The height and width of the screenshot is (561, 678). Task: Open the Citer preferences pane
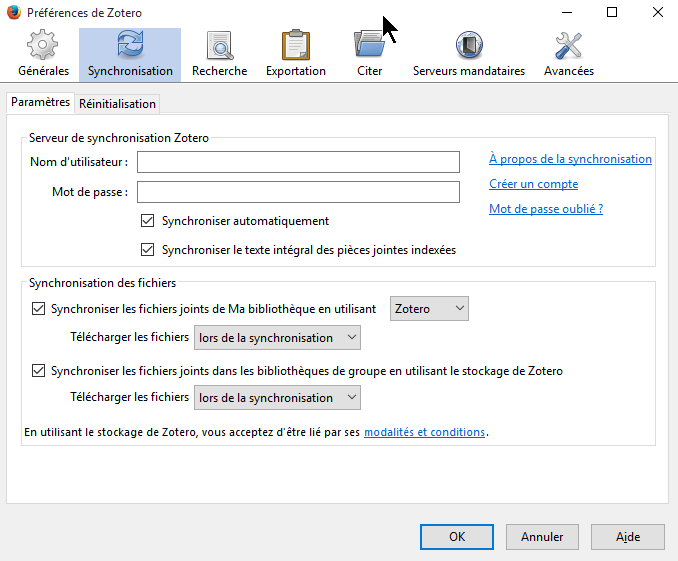[369, 54]
